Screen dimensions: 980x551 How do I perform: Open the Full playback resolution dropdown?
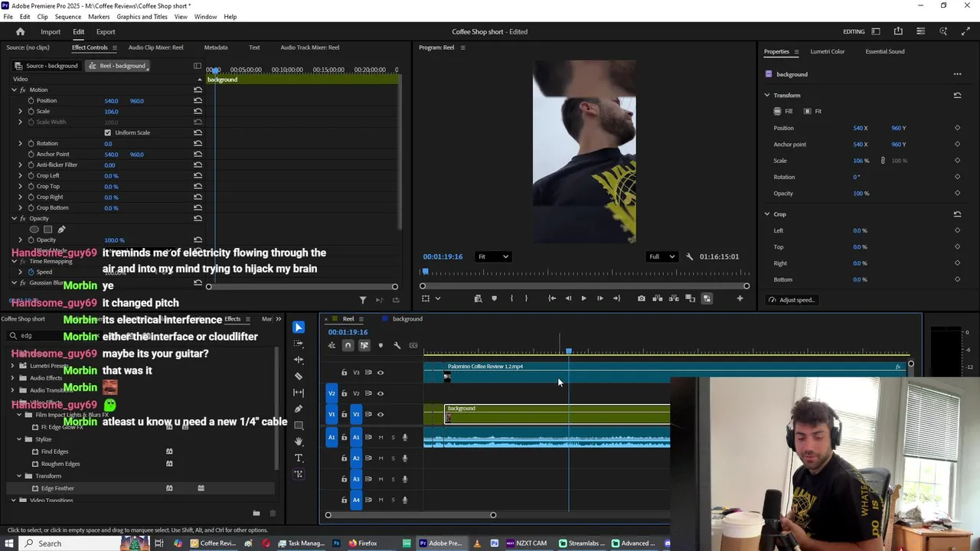(x=662, y=256)
